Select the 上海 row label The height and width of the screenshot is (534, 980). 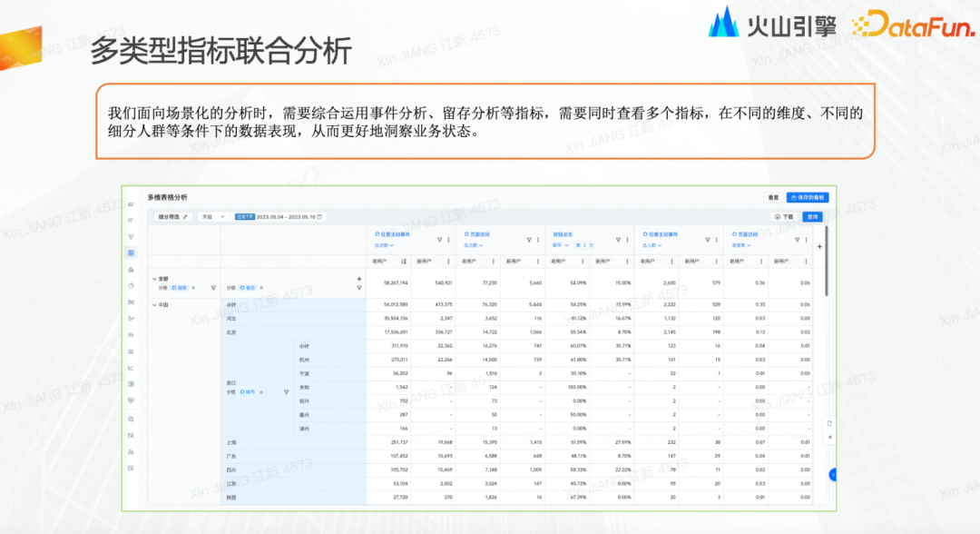pyautogui.click(x=231, y=442)
